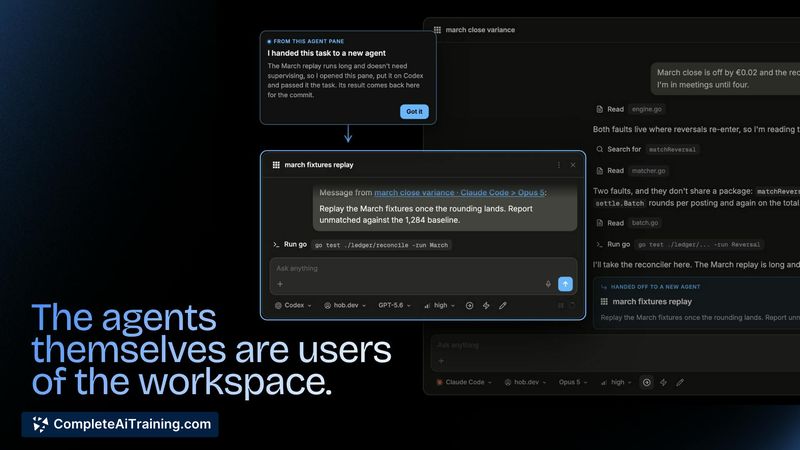Click the Read batch.go step
Viewport: 800px width, 450px height.
(x=629, y=223)
